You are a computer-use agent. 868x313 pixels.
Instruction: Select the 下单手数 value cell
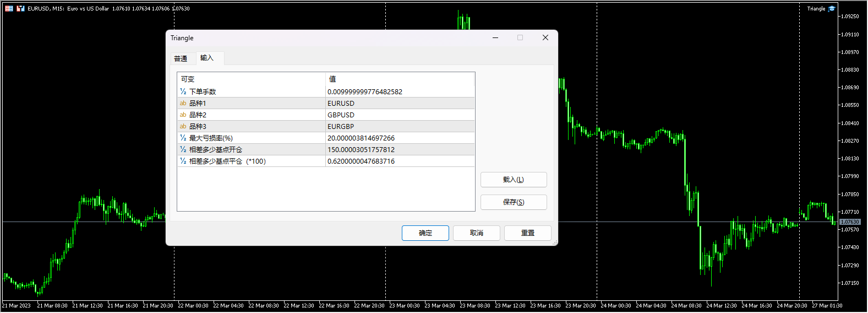(399, 91)
